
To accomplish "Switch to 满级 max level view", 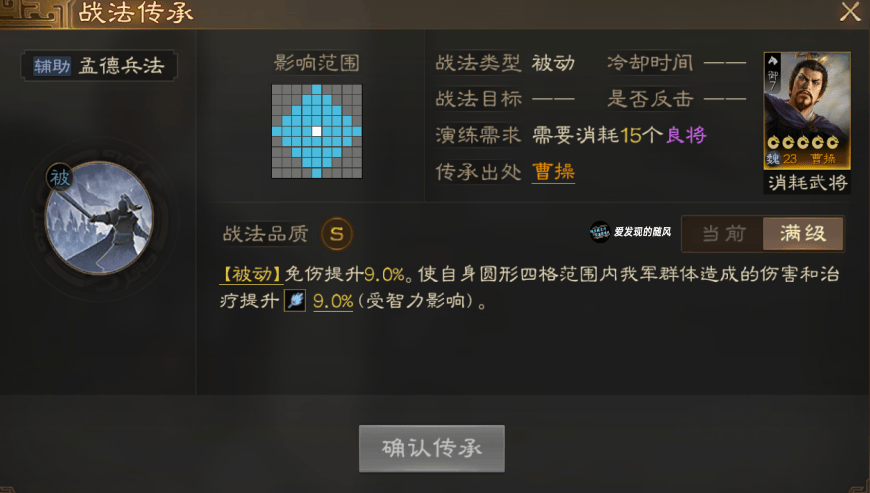I will 803,233.
